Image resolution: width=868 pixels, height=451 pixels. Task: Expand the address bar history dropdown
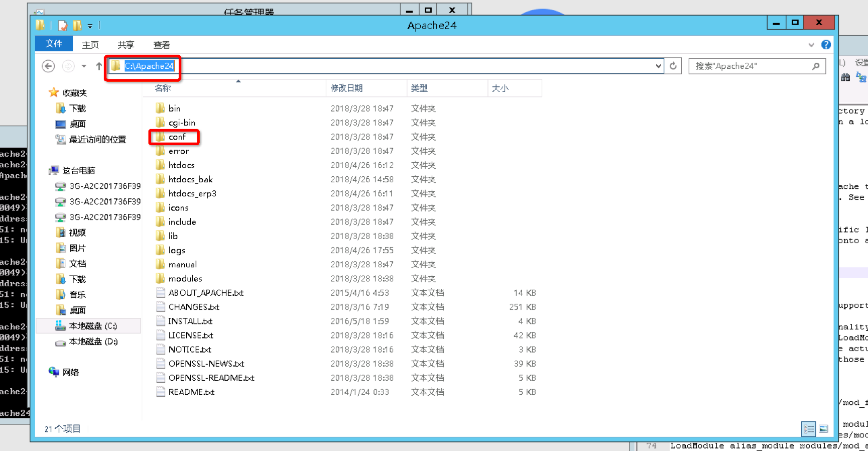click(658, 66)
